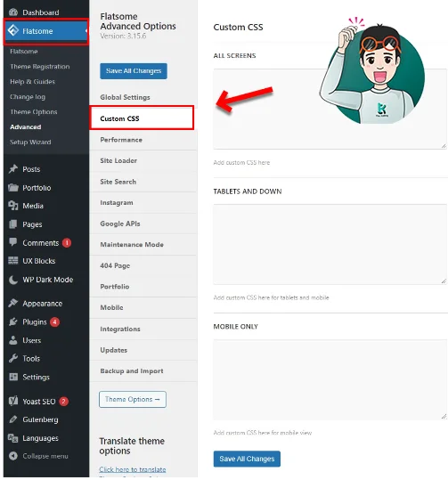
Task: Select the Custom CSS tab
Action: point(142,118)
